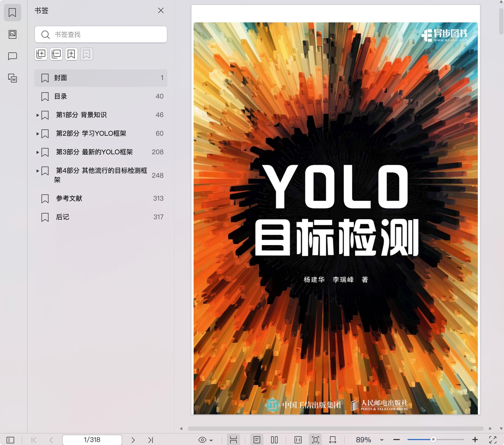This screenshot has height=445, width=504.
Task: Go to the 目录 bookmark
Action: [x=101, y=96]
